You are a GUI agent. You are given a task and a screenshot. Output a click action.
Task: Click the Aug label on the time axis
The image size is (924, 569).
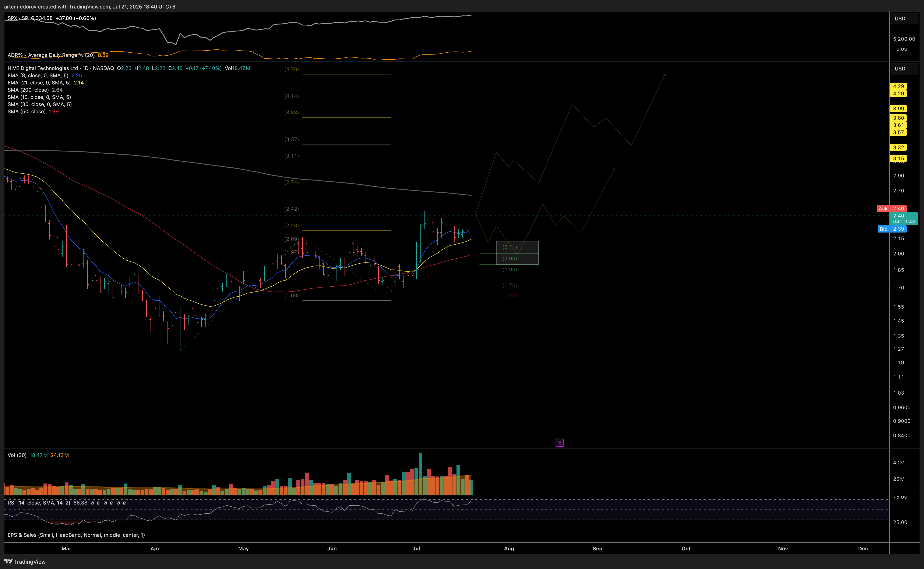click(x=509, y=548)
